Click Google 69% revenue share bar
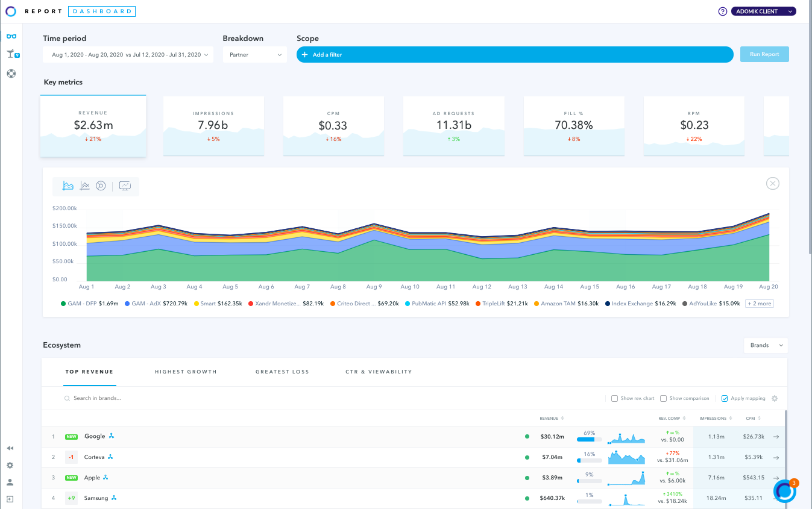 click(x=590, y=440)
